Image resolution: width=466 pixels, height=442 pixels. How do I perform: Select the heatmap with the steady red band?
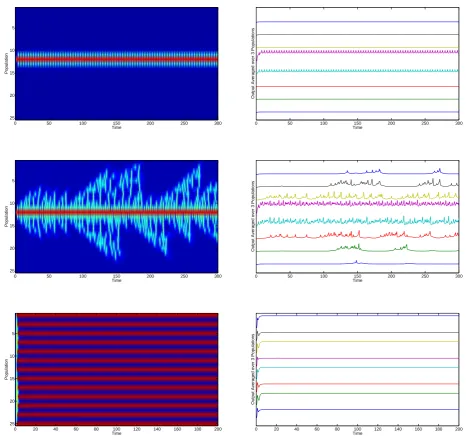117,63
